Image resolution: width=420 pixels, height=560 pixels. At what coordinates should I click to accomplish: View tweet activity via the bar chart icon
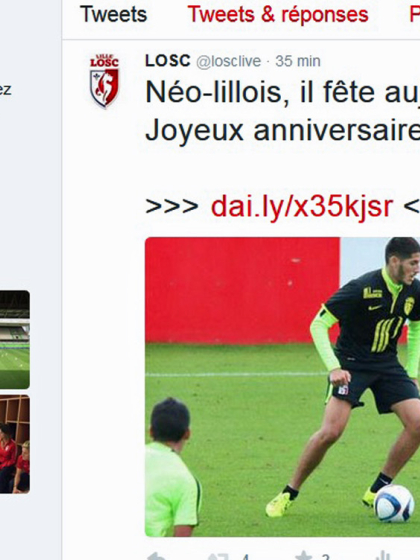point(382,556)
